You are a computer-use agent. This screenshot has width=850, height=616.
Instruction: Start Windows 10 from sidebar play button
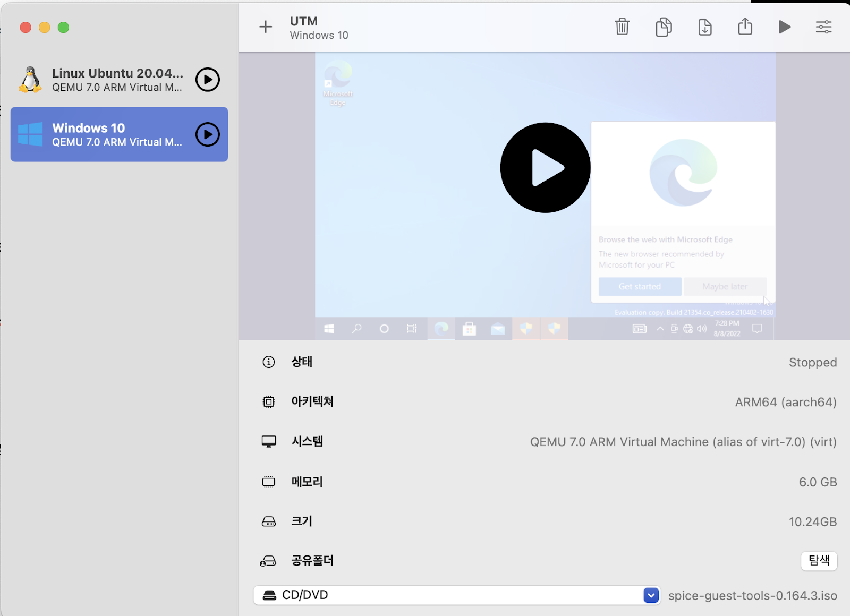[x=208, y=134]
